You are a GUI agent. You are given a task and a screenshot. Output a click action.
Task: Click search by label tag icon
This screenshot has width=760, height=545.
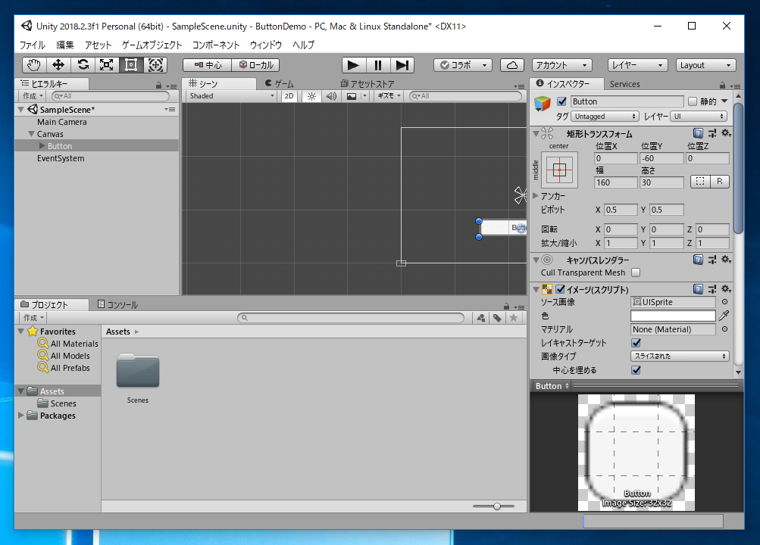coord(497,318)
